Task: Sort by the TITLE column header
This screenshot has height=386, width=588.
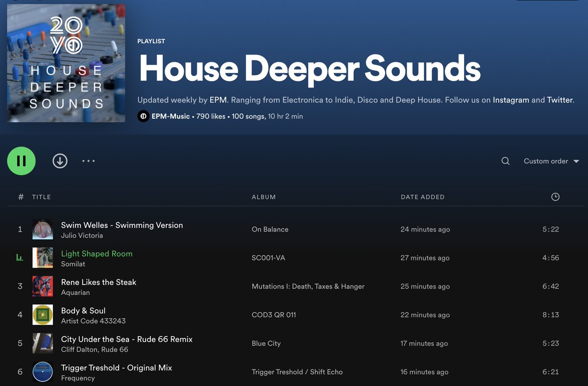Action: [42, 197]
